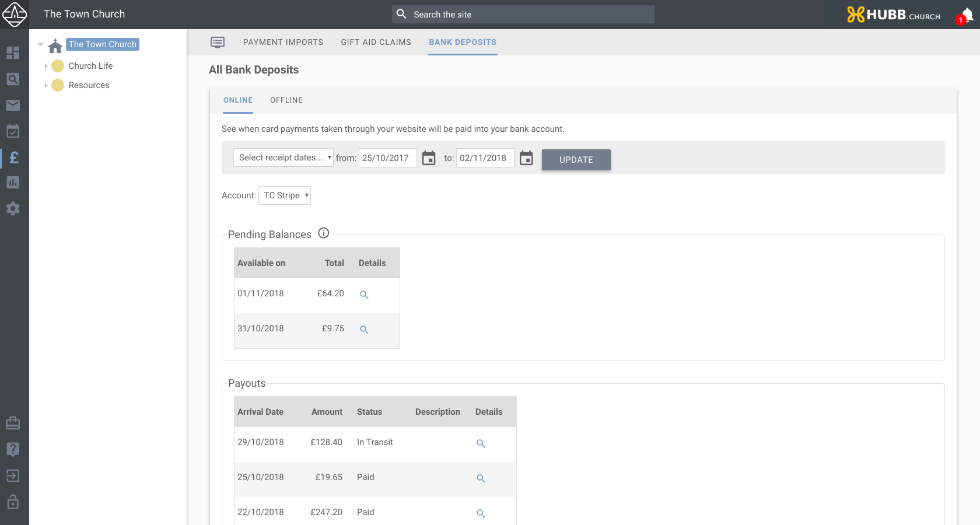Click the page list icon beside Payment Imports
This screenshot has height=525, width=980.
pyautogui.click(x=218, y=42)
